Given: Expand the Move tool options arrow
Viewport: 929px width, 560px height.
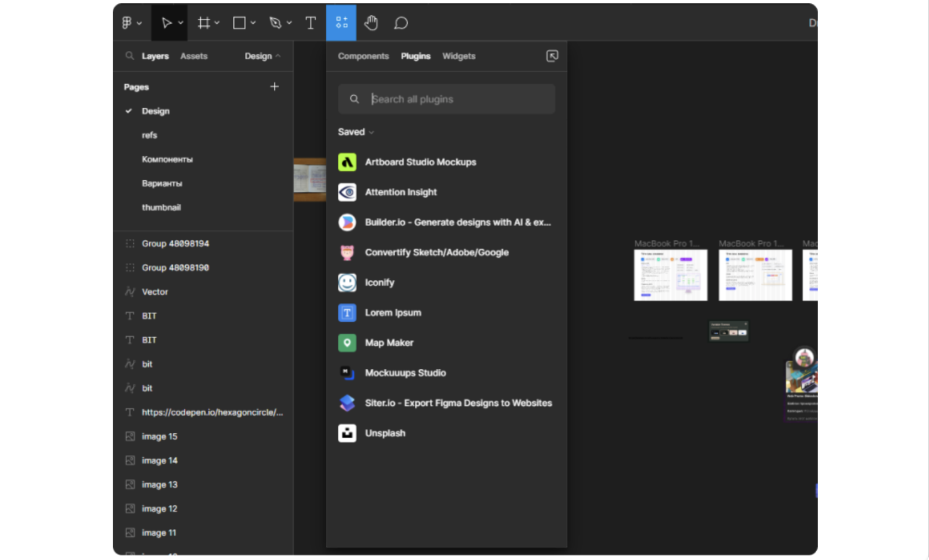Looking at the screenshot, I should [180, 23].
